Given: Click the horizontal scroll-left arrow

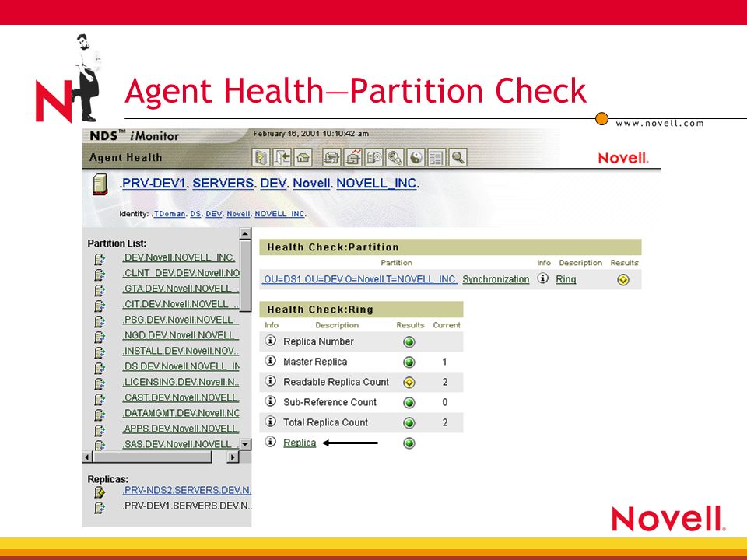Looking at the screenshot, I should 88,457.
